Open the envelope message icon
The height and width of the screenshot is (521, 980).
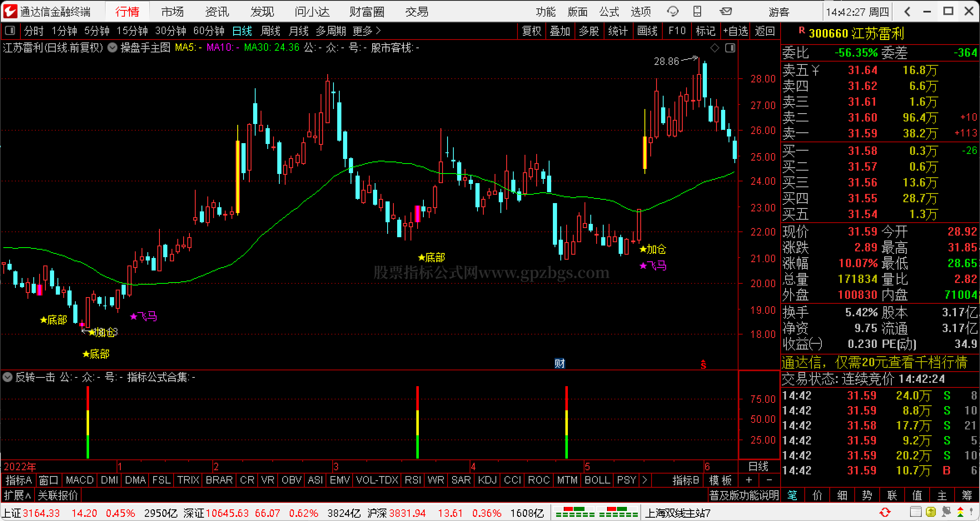click(726, 12)
